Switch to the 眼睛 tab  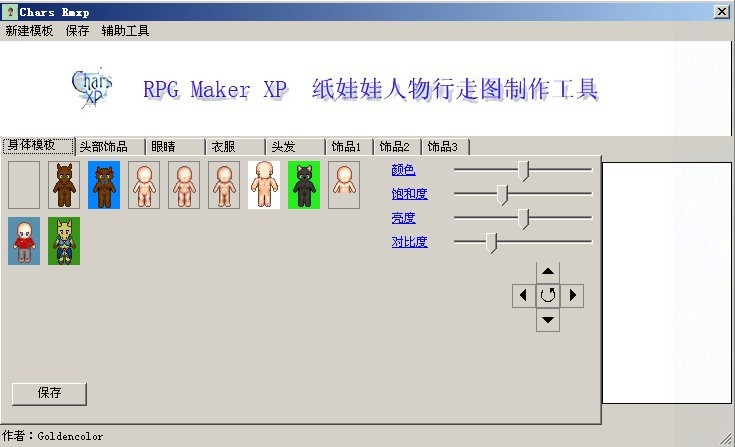[176, 147]
